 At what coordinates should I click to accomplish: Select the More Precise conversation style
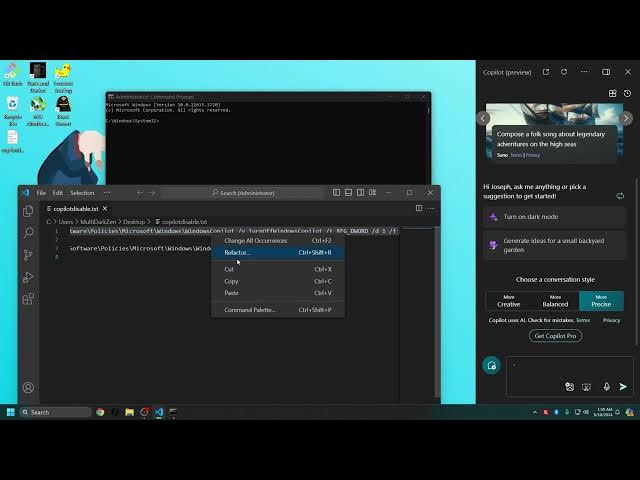(x=601, y=301)
